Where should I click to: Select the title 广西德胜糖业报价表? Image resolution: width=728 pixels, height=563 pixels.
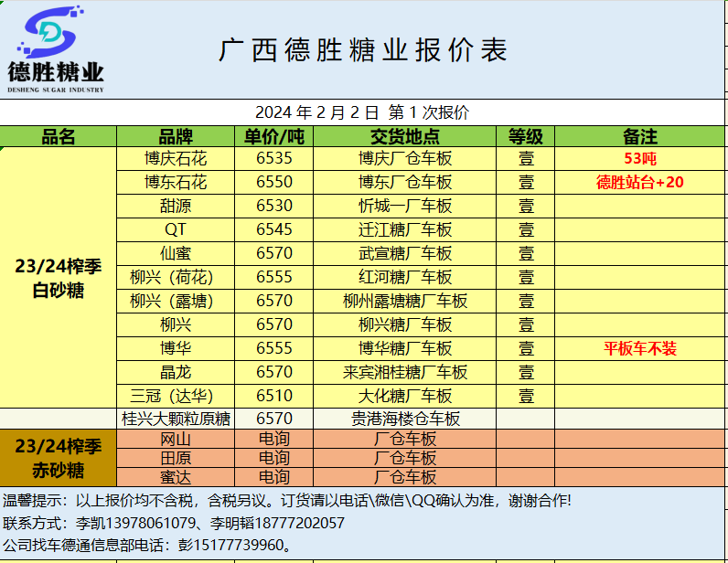pos(362,50)
